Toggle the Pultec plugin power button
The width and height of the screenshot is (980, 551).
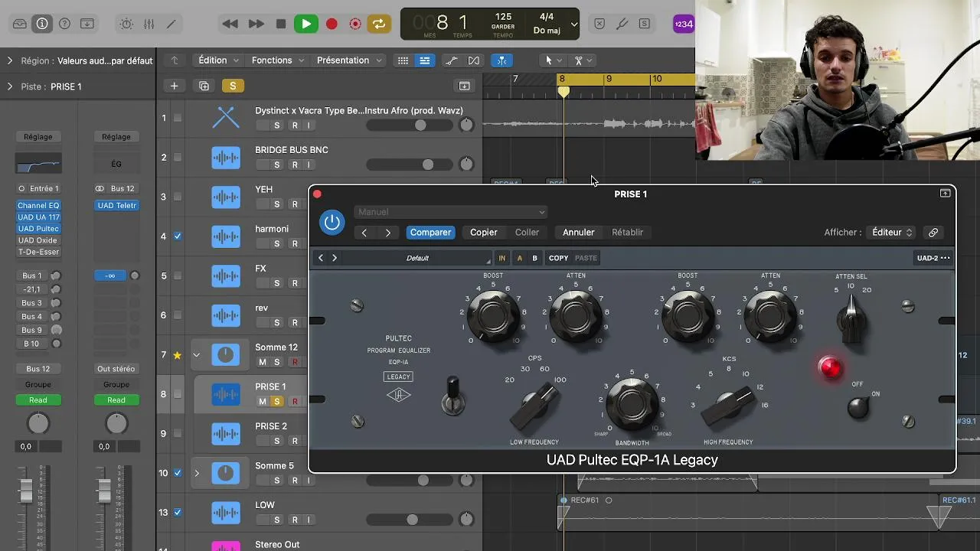(332, 223)
